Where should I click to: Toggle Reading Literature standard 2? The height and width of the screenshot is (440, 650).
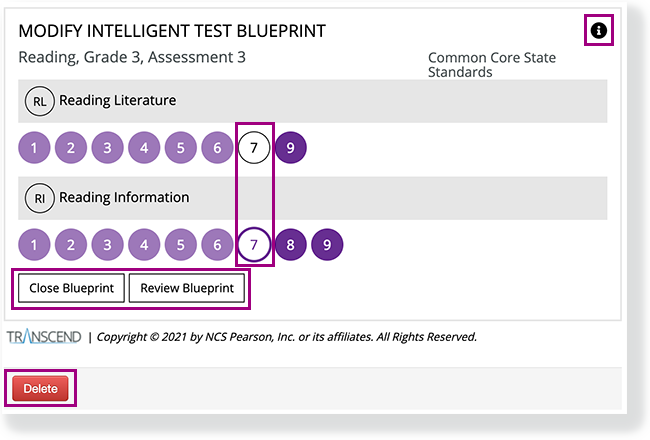tap(71, 149)
